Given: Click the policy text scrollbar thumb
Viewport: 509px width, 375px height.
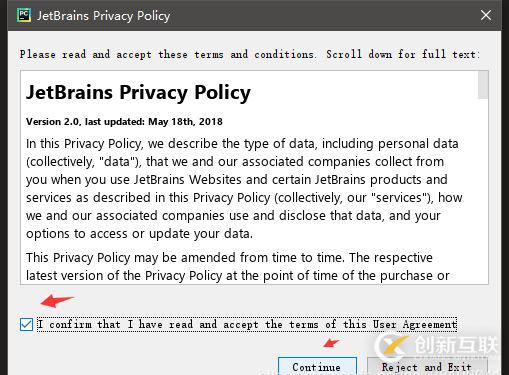Looking at the screenshot, I should [x=483, y=85].
